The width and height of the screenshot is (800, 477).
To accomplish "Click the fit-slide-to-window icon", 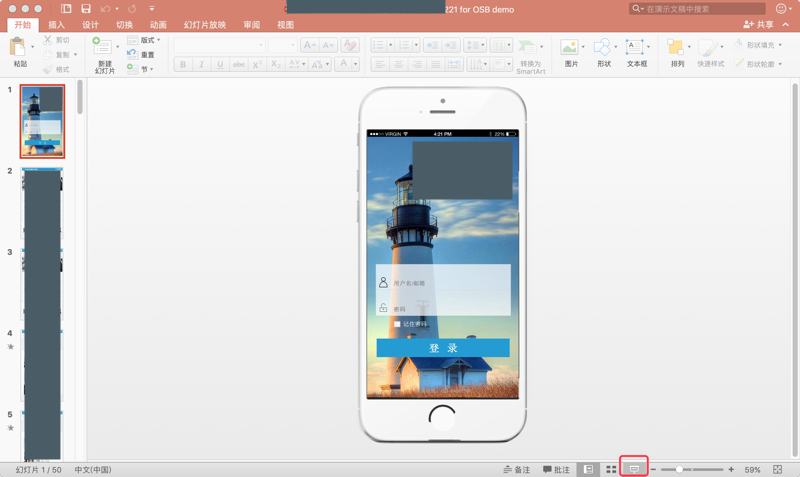I will click(777, 469).
